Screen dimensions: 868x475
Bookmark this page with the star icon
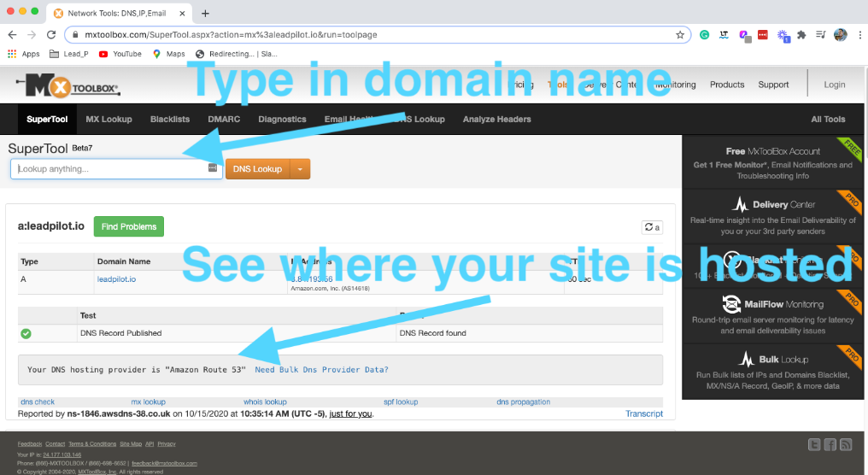click(x=680, y=35)
